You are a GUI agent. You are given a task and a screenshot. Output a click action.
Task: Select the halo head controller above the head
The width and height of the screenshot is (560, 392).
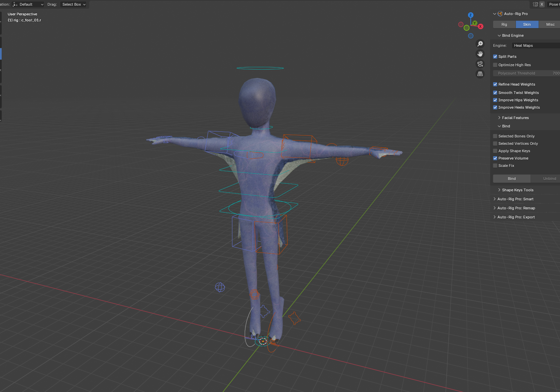(x=260, y=68)
